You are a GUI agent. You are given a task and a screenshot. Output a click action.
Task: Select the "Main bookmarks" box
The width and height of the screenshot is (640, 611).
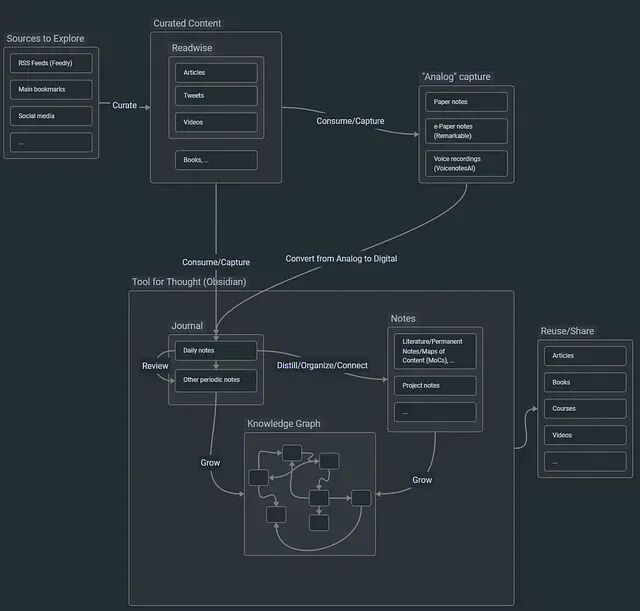pyautogui.click(x=51, y=89)
